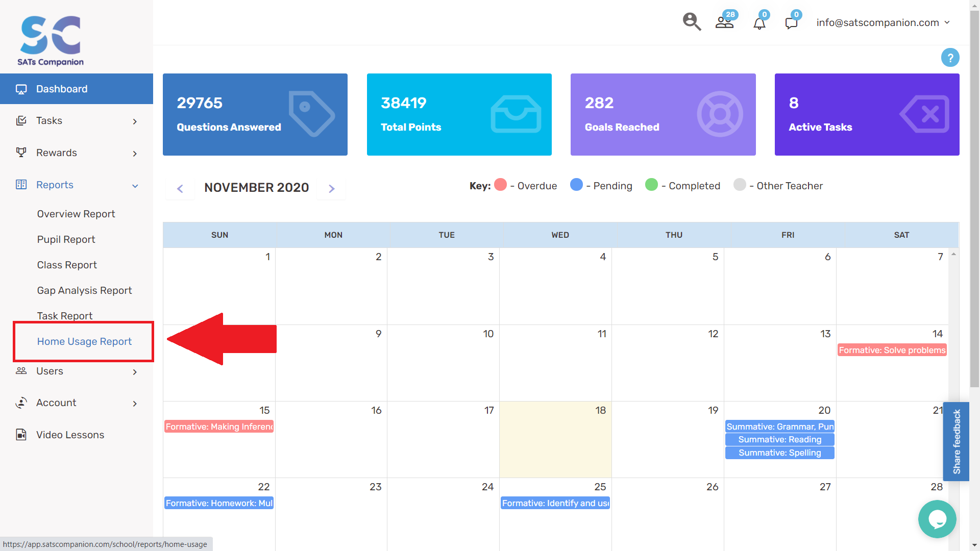Open Overview Report
Screen dimensions: 980x551
click(x=76, y=214)
